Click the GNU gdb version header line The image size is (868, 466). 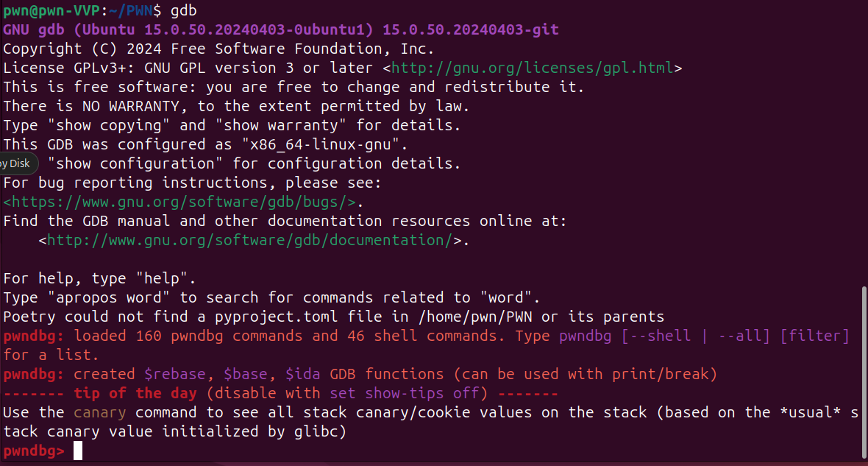pyautogui.click(x=281, y=29)
